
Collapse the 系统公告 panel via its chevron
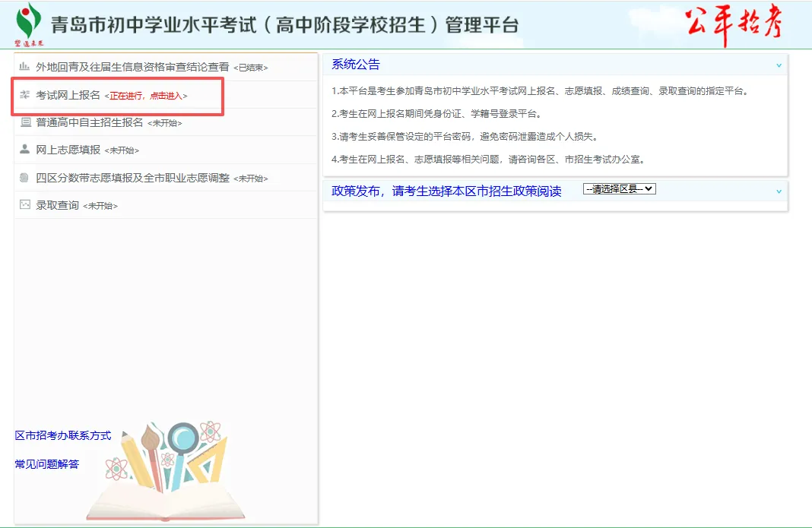tap(778, 65)
